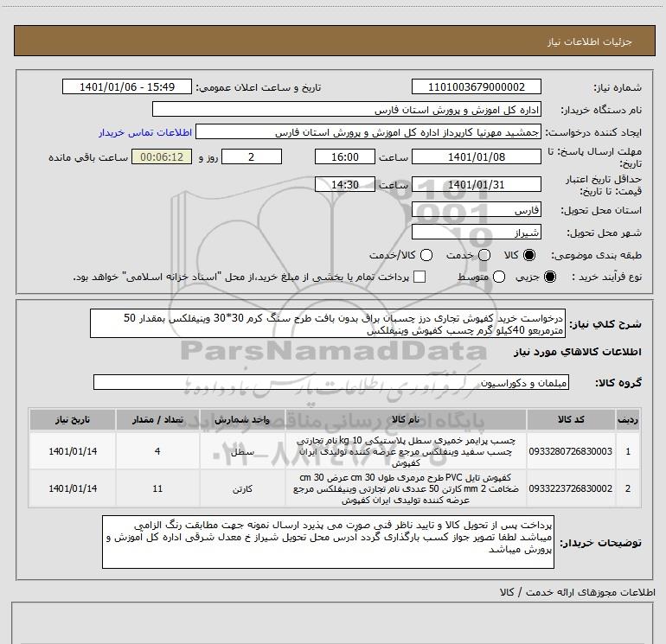The height and width of the screenshot is (644, 666).
Task: Click the کفپوش تایل PVC item name
Action: 405,488
